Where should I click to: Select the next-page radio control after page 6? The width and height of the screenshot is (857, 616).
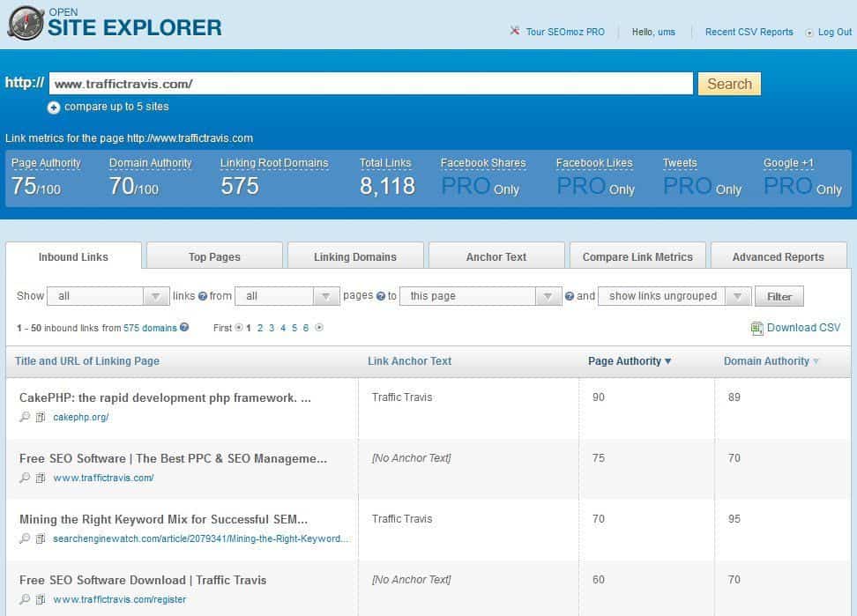pos(319,328)
